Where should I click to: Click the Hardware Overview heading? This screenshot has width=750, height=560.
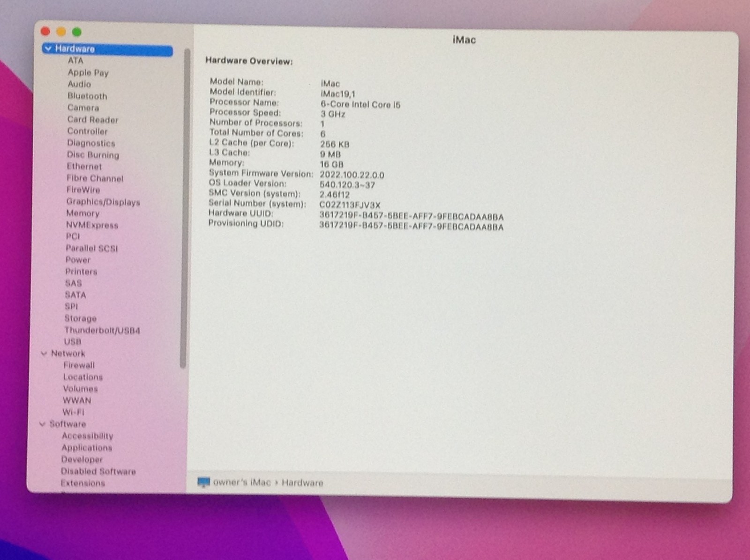click(249, 61)
